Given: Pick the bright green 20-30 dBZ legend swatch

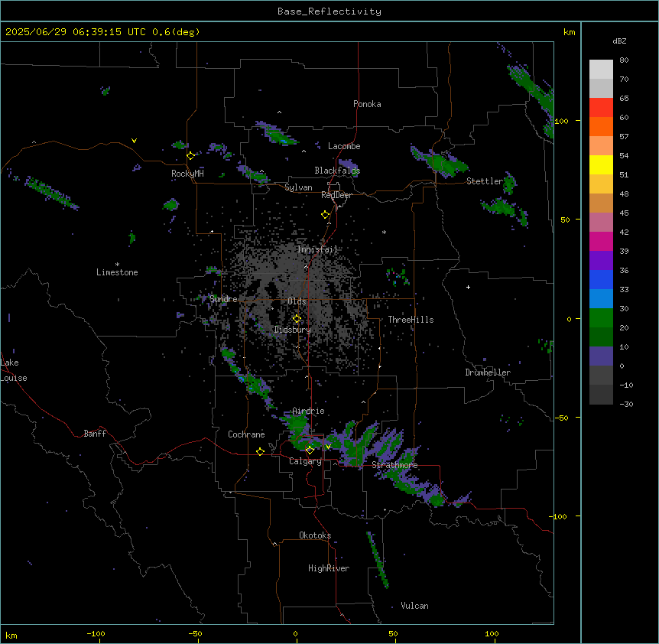Looking at the screenshot, I should pyautogui.click(x=601, y=318).
